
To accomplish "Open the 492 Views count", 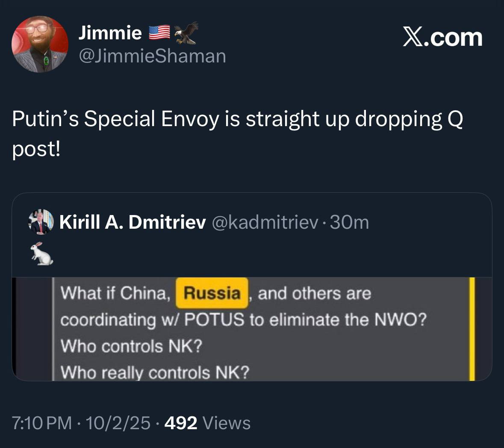I will tap(207, 423).
